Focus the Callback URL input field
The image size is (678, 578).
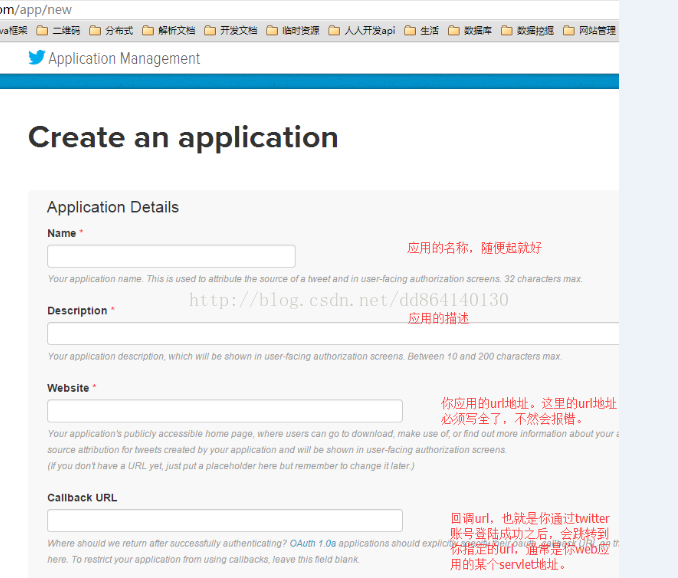click(225, 521)
